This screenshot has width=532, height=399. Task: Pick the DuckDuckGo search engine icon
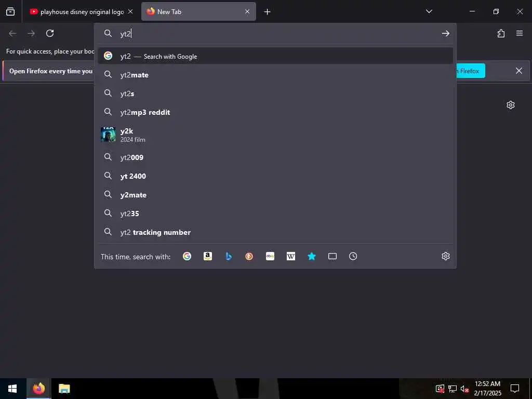(x=249, y=256)
